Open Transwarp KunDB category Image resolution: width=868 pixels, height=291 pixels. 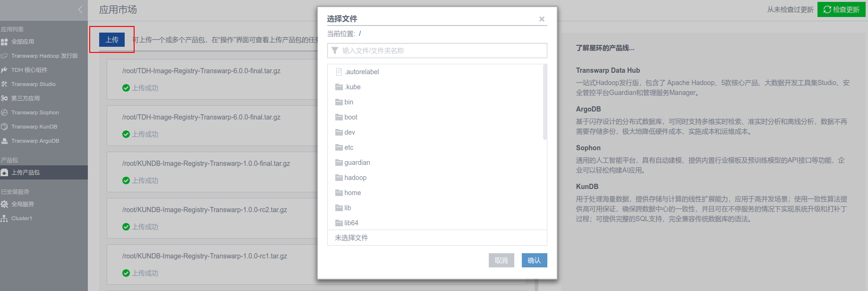(x=34, y=127)
